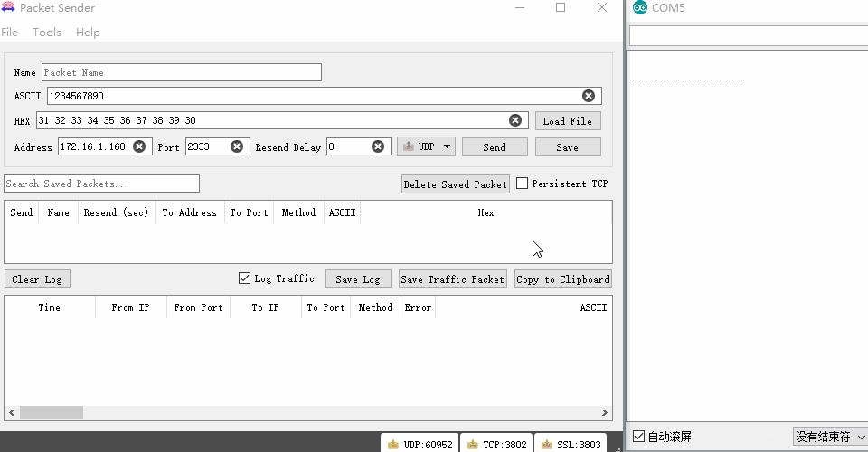868x452 pixels.
Task: Clear the Address field using its X icon
Action: [x=139, y=146]
